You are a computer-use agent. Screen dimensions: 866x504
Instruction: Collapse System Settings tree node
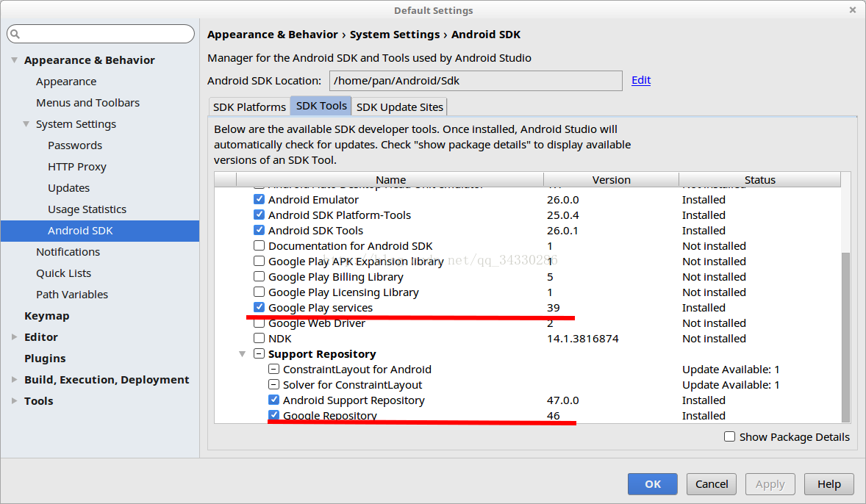26,124
